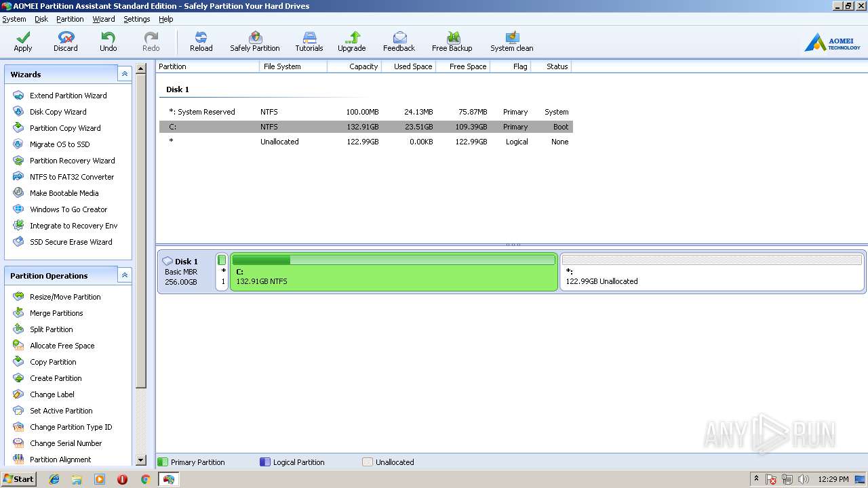This screenshot has width=868, height=488.
Task: Sort by Used Space column header
Action: pos(408,66)
